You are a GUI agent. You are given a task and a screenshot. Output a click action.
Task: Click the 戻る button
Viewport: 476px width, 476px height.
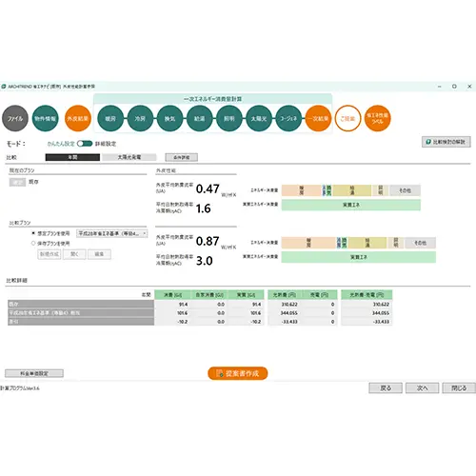click(386, 387)
